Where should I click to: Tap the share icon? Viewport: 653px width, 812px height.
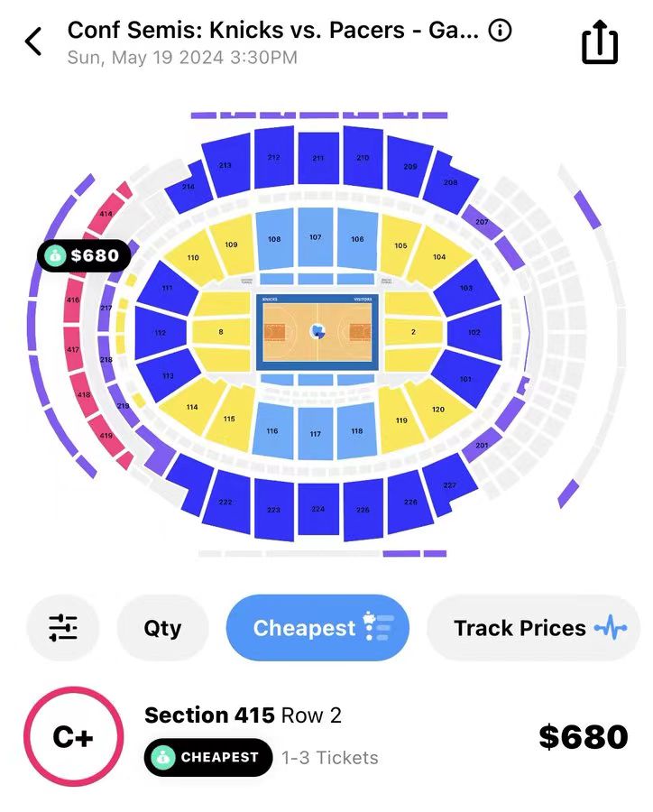[600, 42]
